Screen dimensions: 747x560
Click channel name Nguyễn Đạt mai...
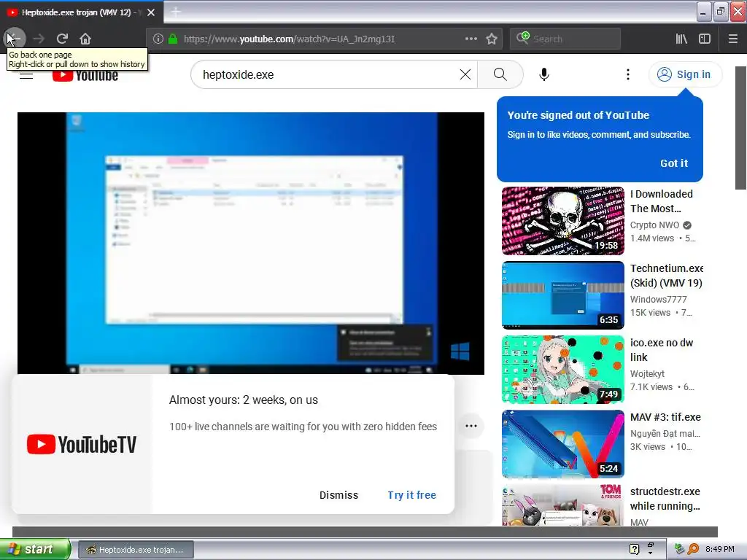coord(665,433)
